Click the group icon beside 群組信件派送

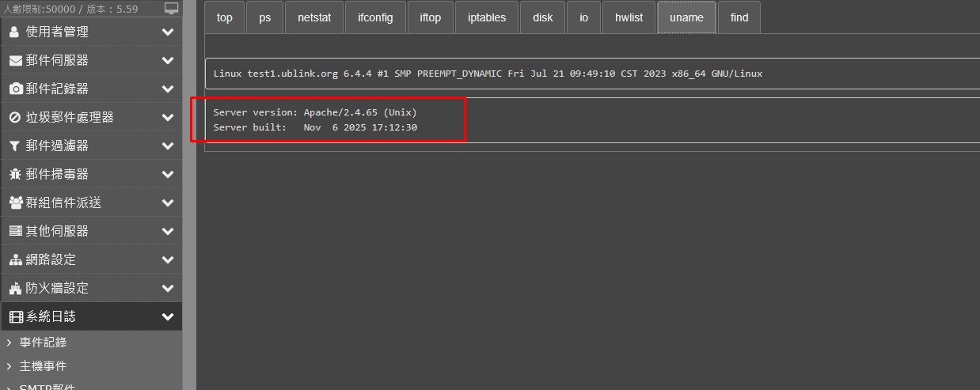(16, 203)
